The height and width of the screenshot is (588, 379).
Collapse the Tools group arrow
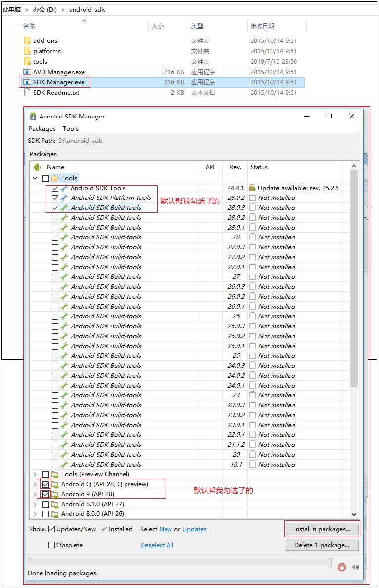click(35, 178)
